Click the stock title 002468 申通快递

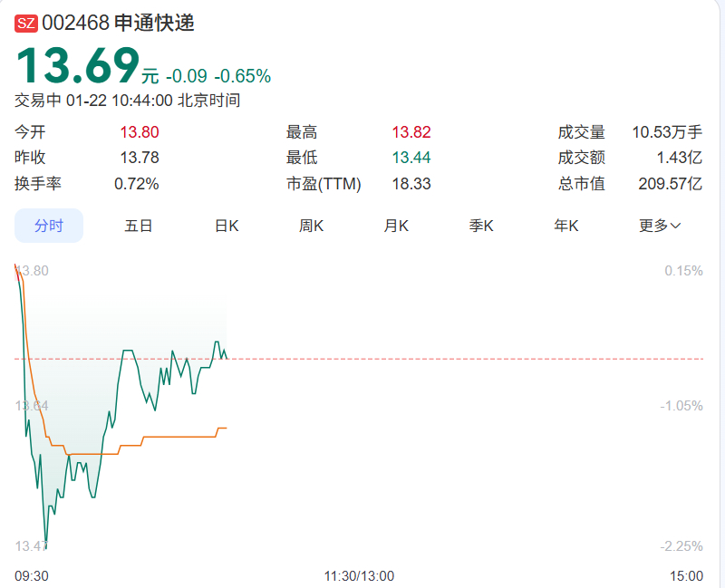(118, 24)
